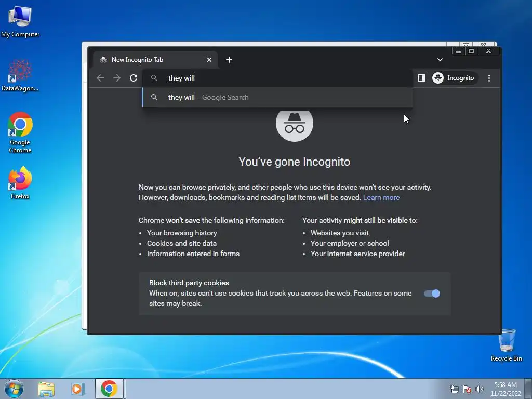Click the volume speaker tray icon
The height and width of the screenshot is (399, 532).
pos(479,389)
